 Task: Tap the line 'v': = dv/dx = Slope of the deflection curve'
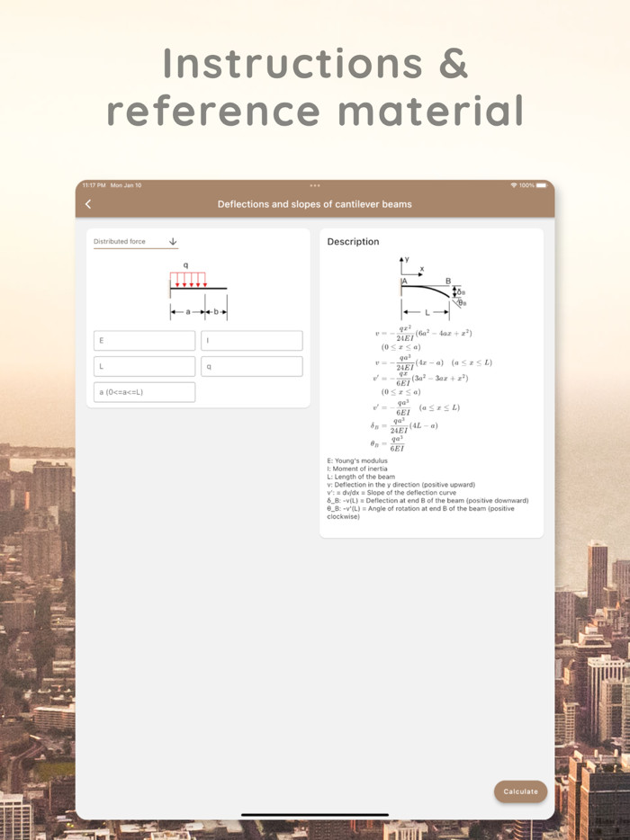pyautogui.click(x=391, y=493)
